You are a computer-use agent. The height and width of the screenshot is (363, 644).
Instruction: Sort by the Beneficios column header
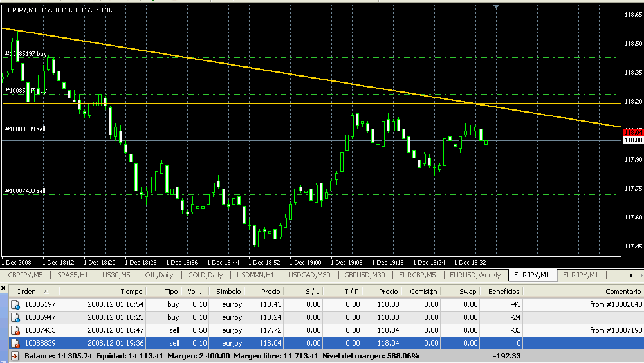click(501, 292)
